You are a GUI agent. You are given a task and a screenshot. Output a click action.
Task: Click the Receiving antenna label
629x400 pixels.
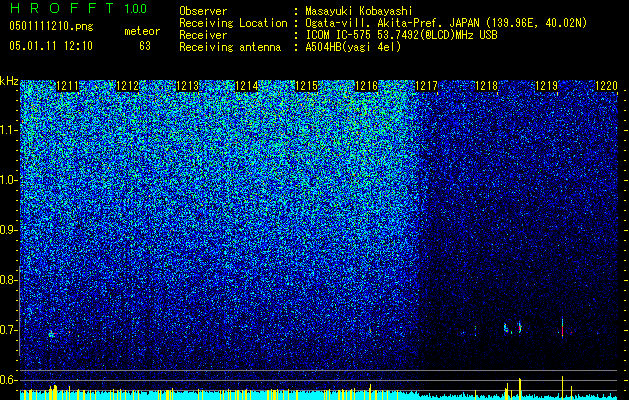(230, 47)
